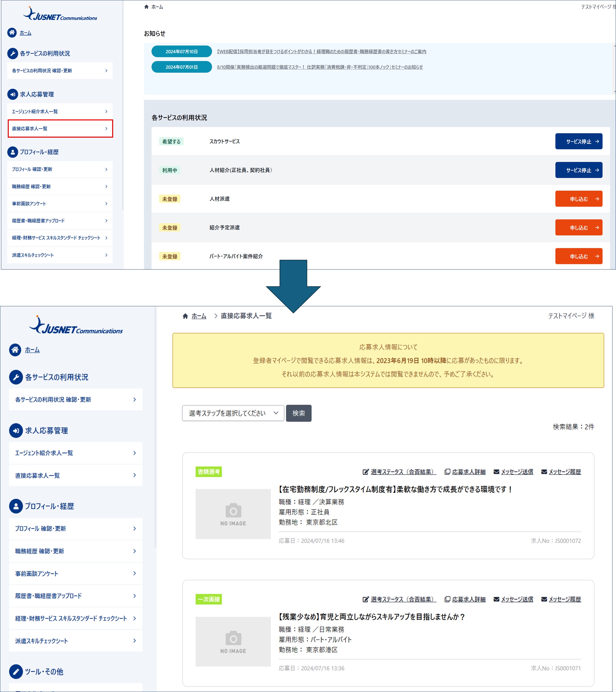Click the 利用中 badge beside 人材紹介
The width and height of the screenshot is (616, 692).
click(170, 170)
